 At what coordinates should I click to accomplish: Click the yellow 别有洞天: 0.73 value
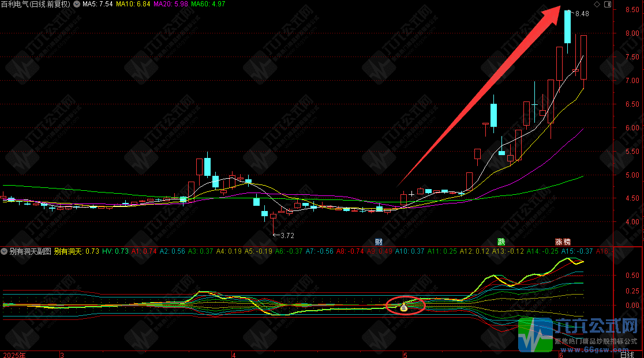click(x=76, y=251)
